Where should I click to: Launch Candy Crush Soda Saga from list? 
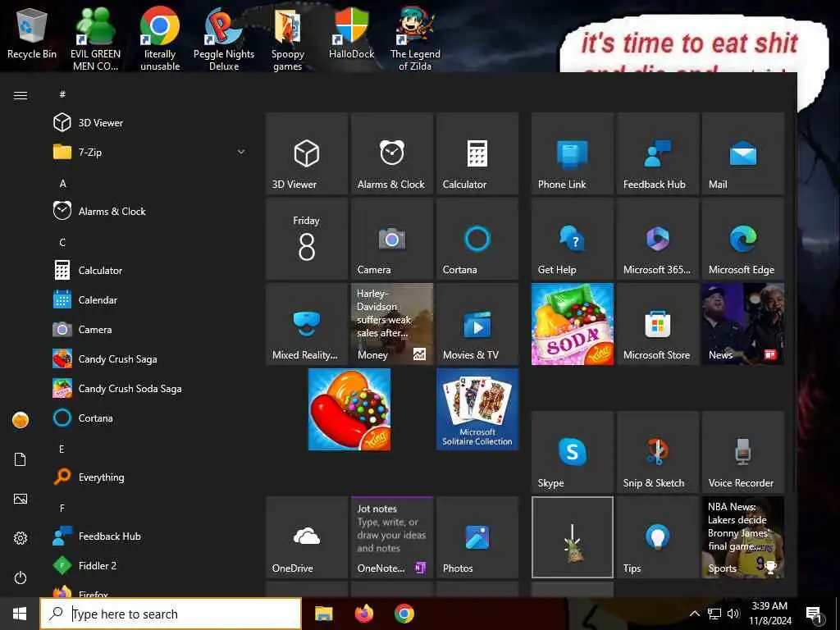(150, 388)
